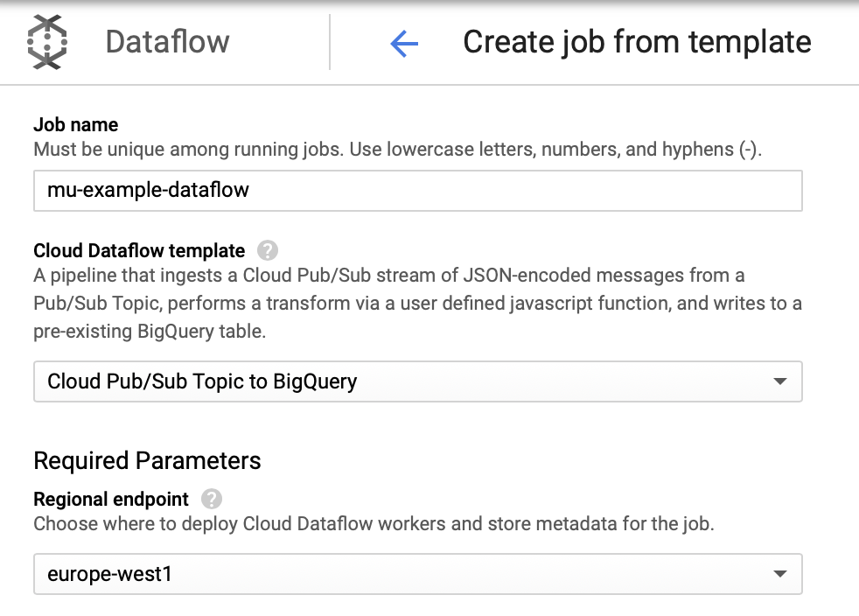
Task: Click the vertical divider beside Dataflow title
Action: (330, 42)
